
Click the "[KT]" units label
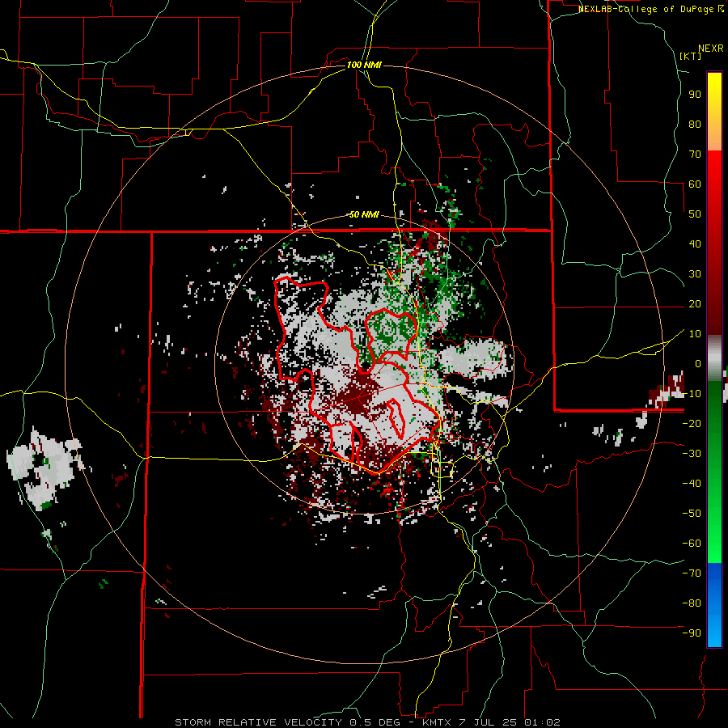pyautogui.click(x=691, y=56)
